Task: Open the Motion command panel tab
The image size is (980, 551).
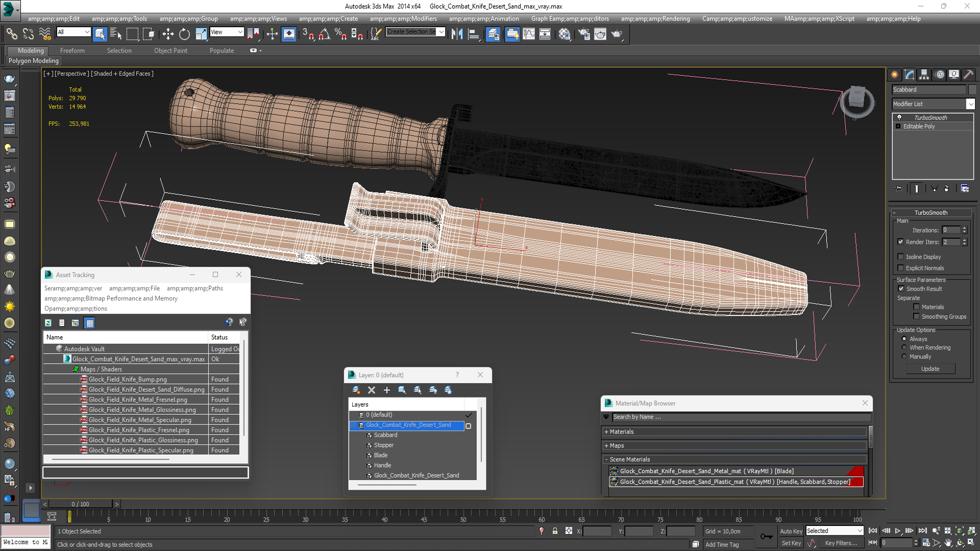Action: [939, 74]
